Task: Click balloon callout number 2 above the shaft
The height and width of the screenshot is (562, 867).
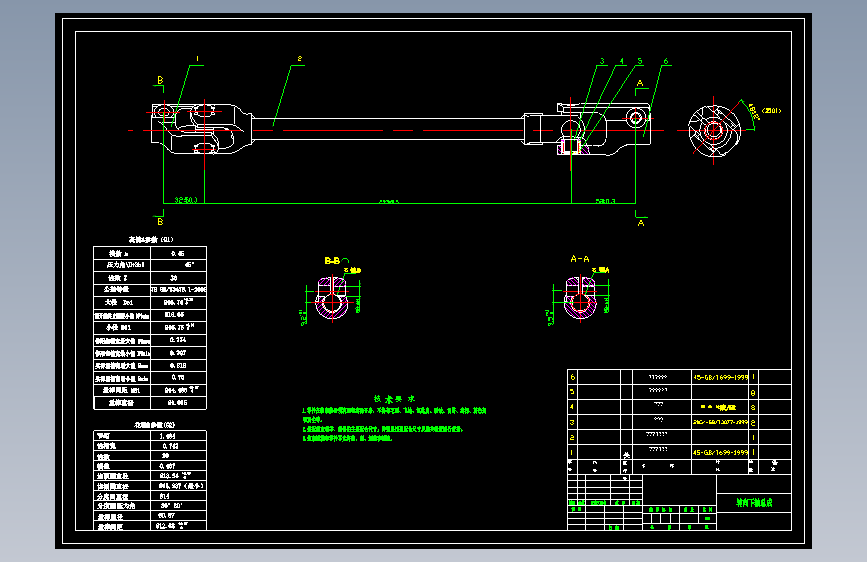Action: [x=300, y=59]
